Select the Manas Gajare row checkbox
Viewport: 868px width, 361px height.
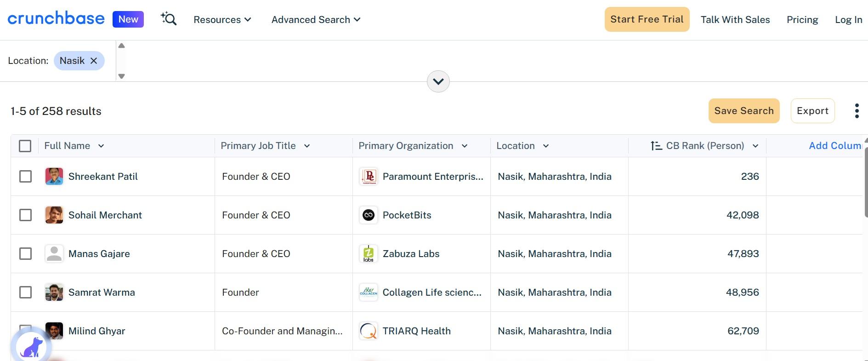point(26,254)
